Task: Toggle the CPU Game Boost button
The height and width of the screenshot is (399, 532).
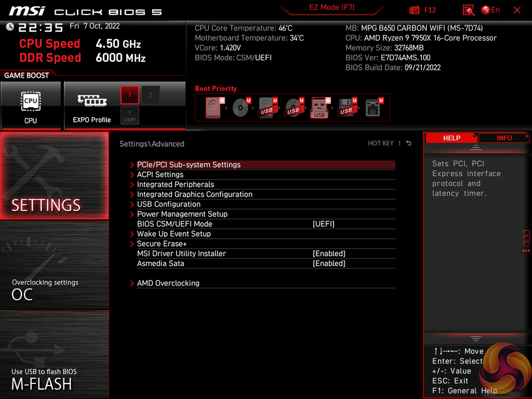Action: [x=31, y=106]
